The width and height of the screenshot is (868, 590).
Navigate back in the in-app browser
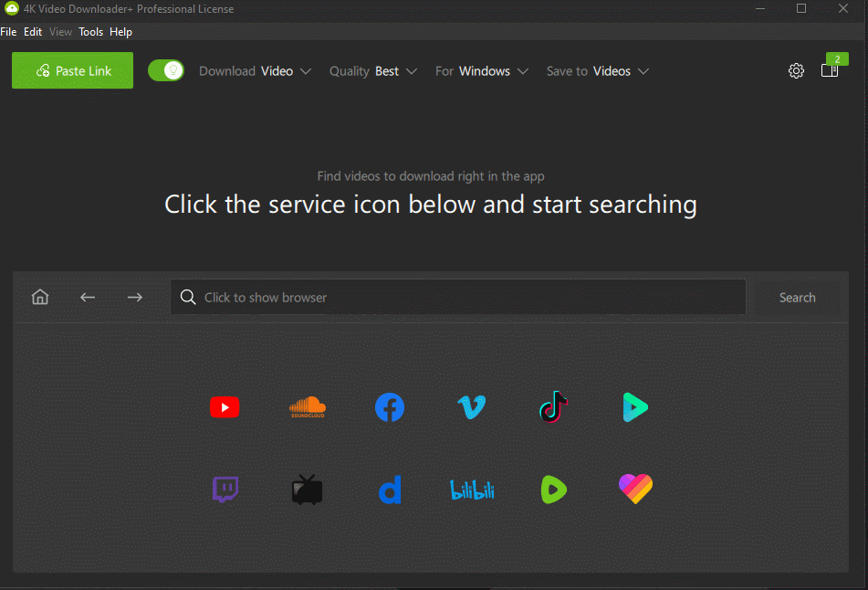[x=88, y=298]
